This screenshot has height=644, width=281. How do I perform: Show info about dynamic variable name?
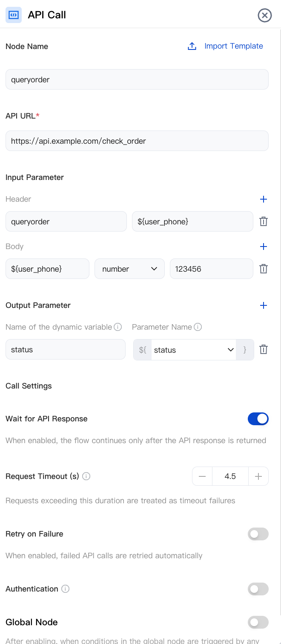pos(118,327)
